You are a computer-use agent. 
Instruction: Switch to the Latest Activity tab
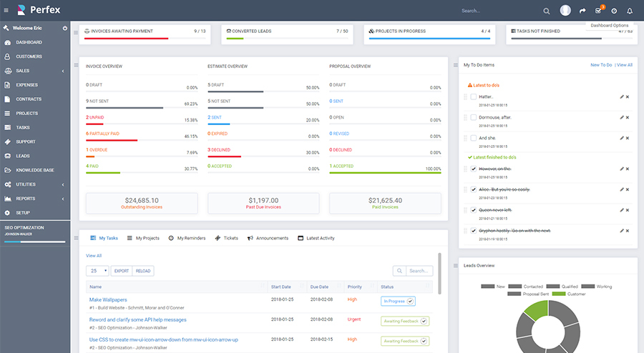(x=316, y=238)
